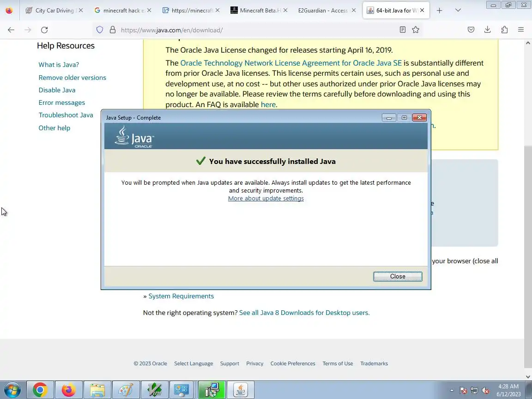Open Firefox extensions menu
The image size is (532, 399).
(504, 30)
